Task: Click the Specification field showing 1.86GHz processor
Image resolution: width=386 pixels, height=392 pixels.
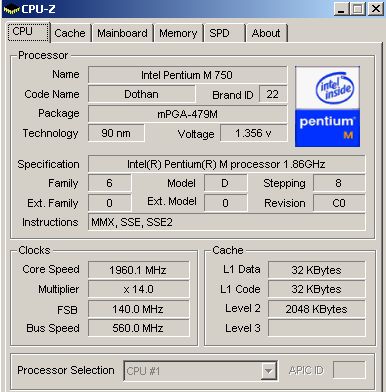Action: pyautogui.click(x=227, y=164)
